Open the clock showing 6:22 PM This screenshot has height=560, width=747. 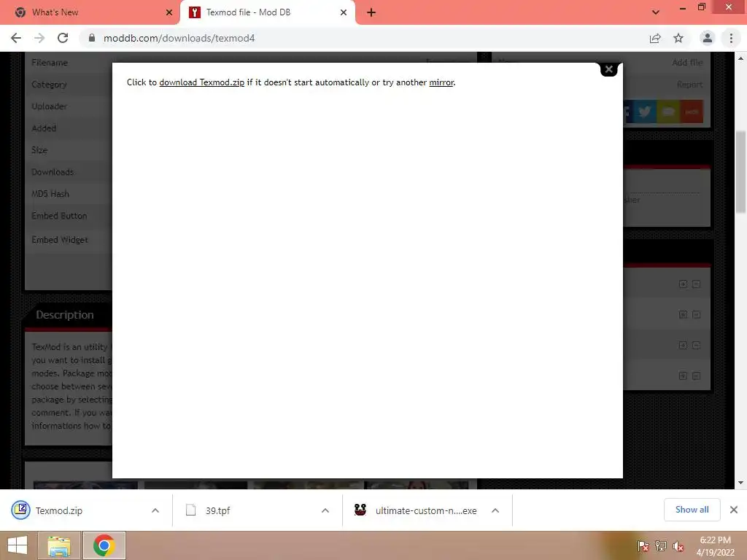point(715,546)
